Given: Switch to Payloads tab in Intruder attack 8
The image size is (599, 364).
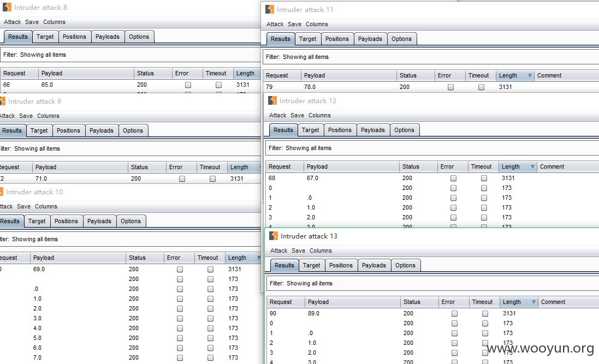Looking at the screenshot, I should point(108,37).
